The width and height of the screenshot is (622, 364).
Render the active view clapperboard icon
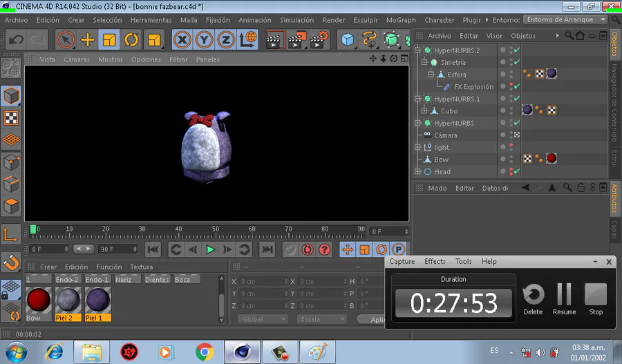(x=275, y=39)
